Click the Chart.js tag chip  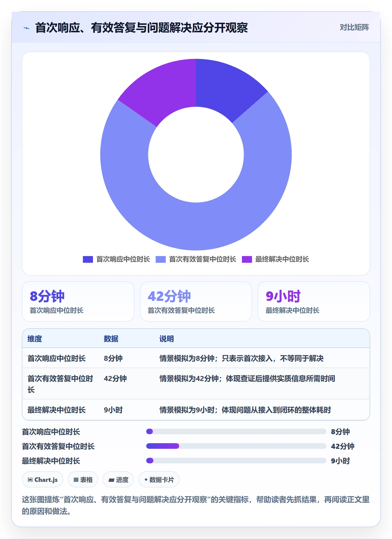(43, 480)
